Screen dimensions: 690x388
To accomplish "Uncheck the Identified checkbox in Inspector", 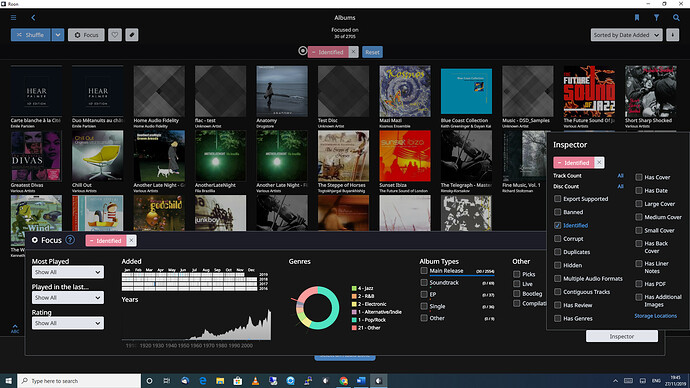I will (x=558, y=225).
